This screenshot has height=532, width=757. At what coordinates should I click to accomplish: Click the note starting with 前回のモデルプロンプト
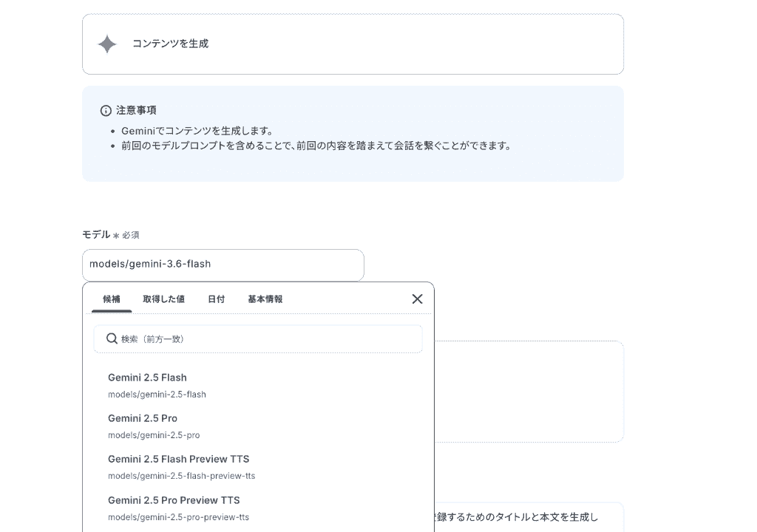pyautogui.click(x=316, y=146)
